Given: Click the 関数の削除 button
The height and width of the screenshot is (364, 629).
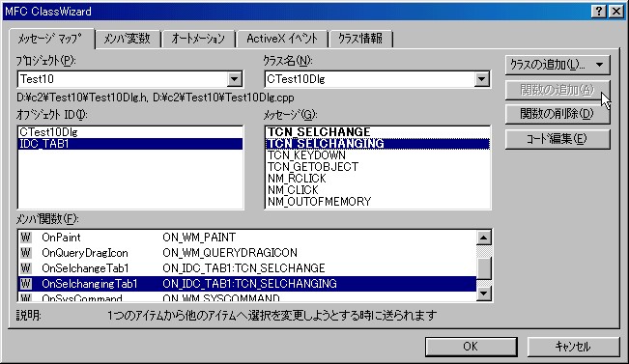Looking at the screenshot, I should click(x=558, y=114).
